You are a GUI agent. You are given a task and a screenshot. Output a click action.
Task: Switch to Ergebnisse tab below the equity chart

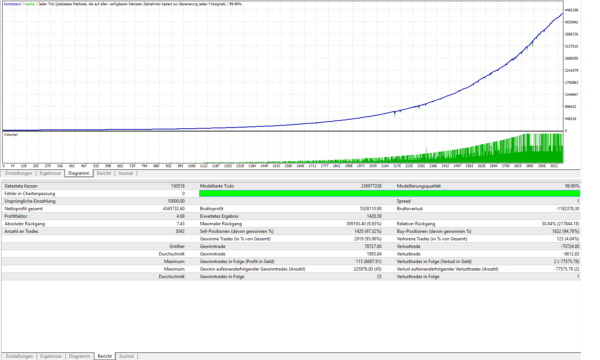point(50,173)
